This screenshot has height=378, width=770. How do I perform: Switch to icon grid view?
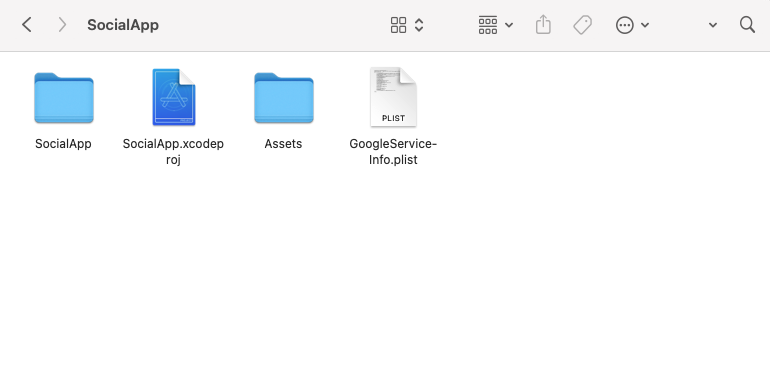(398, 25)
